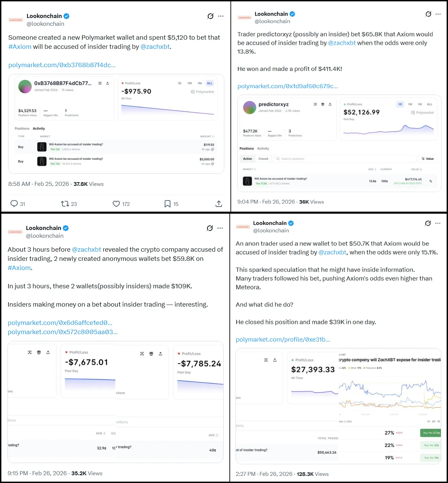
Task: Open more options on the 9:04 PM tweet
Action: [438, 14]
